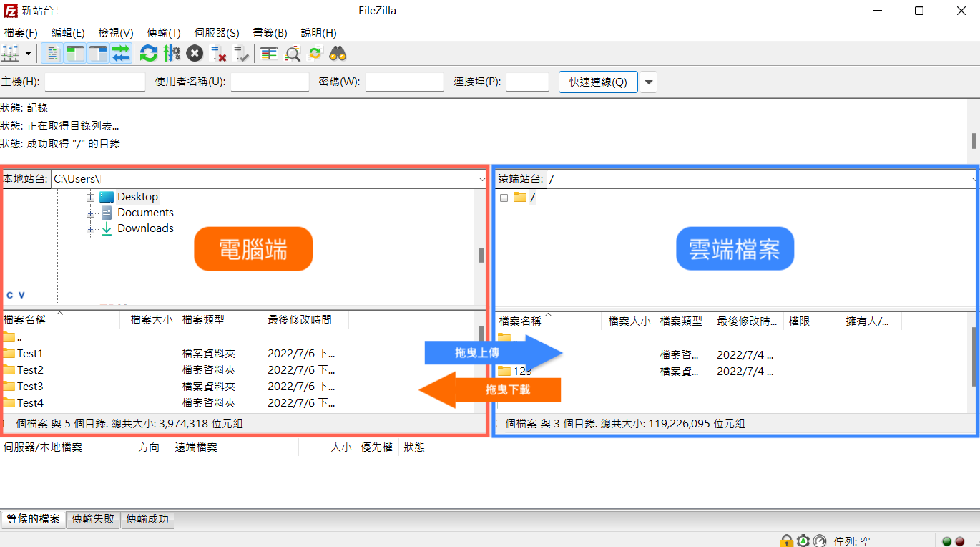Search for files with binoculars icon
980x547 pixels.
point(338,53)
